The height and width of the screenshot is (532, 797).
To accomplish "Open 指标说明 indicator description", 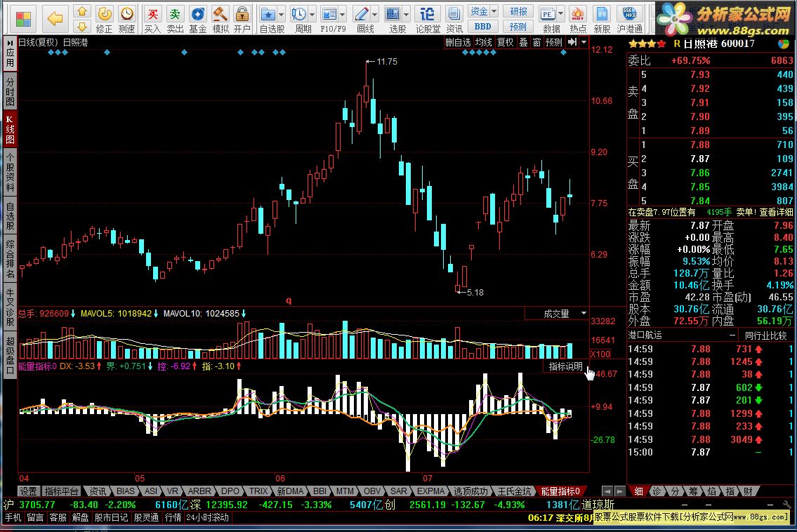I will point(565,366).
